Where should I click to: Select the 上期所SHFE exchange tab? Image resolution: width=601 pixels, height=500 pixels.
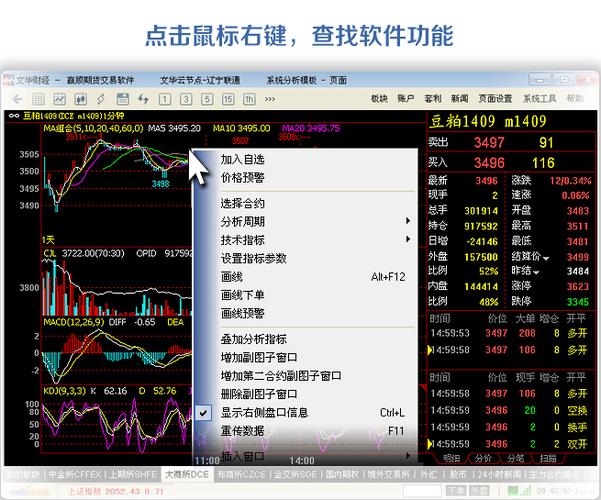[133, 475]
